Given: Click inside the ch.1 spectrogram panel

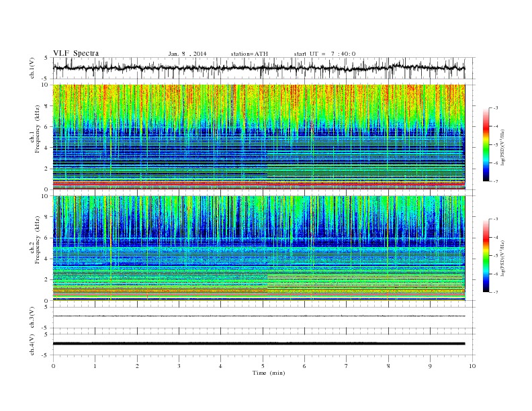Looking at the screenshot, I should pos(259,137).
